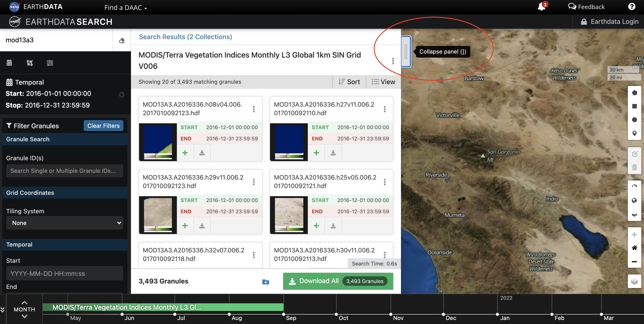The width and height of the screenshot is (644, 324).
Task: Click Download All 3,493 Granules
Action: pyautogui.click(x=338, y=281)
